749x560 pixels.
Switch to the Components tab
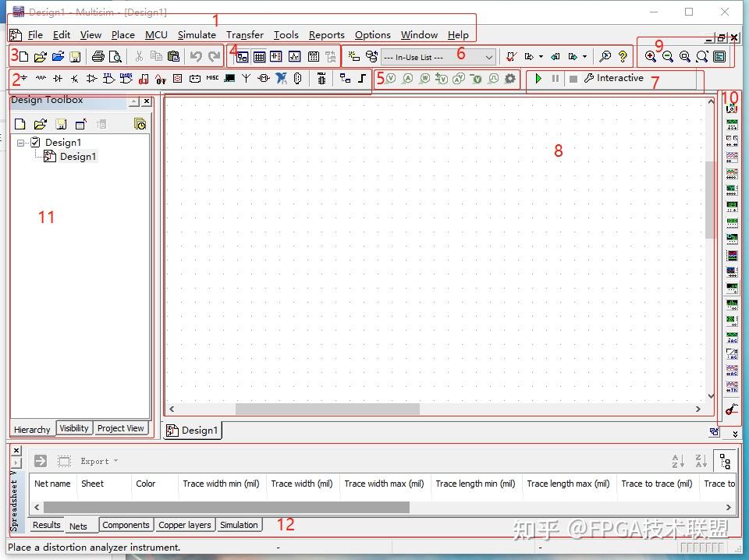[126, 525]
